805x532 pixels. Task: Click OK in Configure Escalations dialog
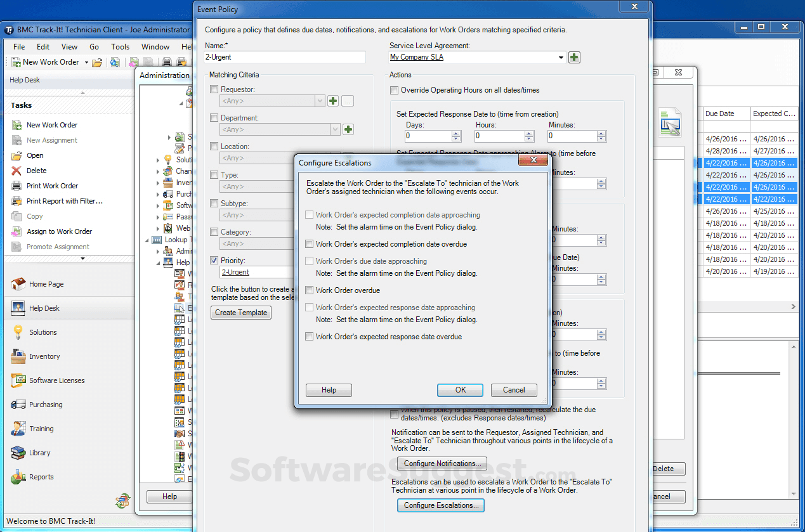(x=460, y=390)
